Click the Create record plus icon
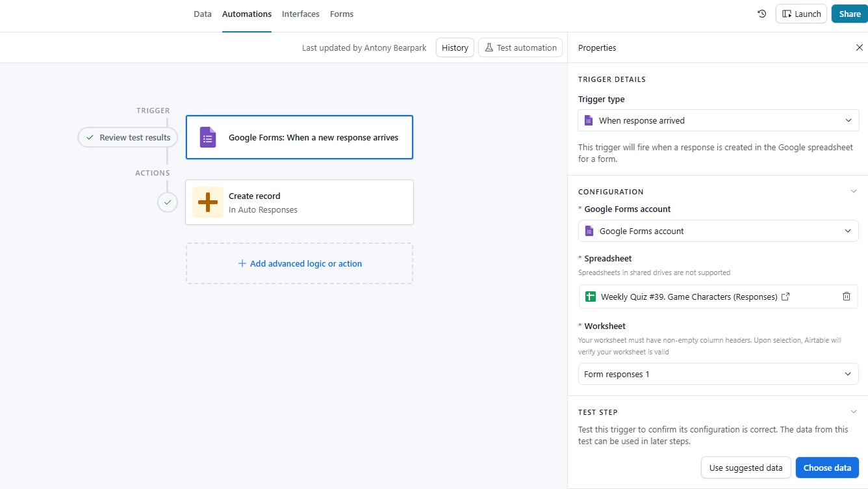 click(208, 202)
